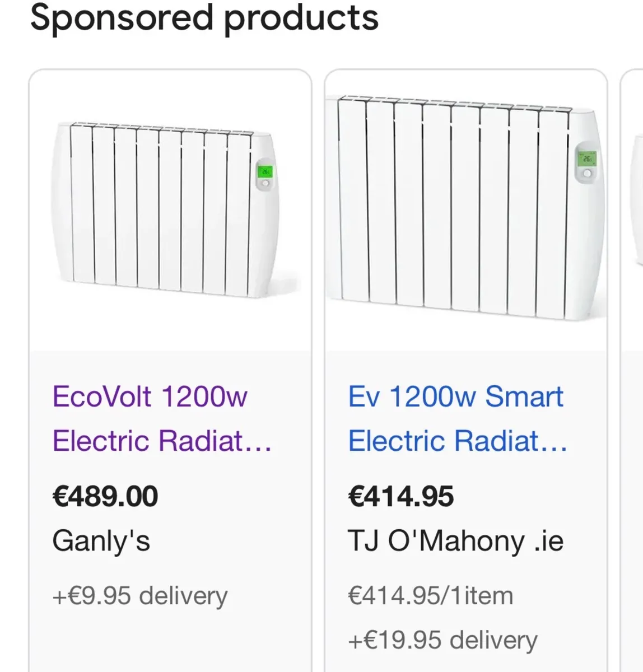Click the TJ O'Mahony .ie seller name

[x=456, y=539]
